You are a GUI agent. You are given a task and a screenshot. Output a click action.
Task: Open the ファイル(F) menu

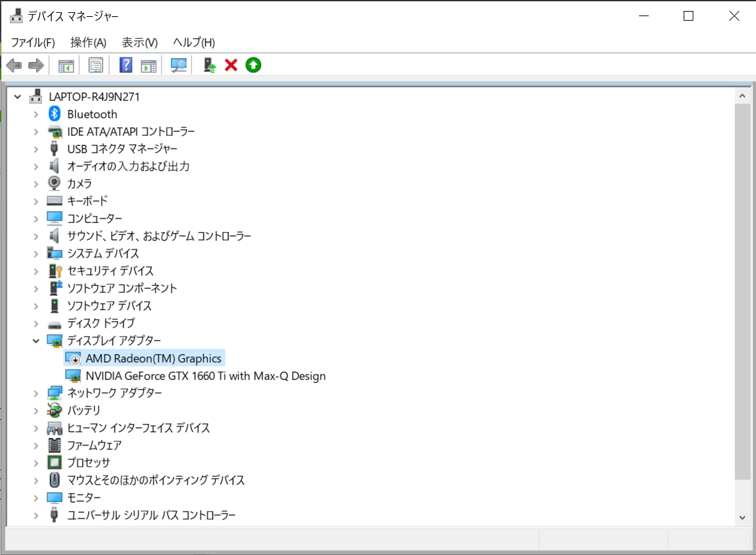[x=33, y=43]
